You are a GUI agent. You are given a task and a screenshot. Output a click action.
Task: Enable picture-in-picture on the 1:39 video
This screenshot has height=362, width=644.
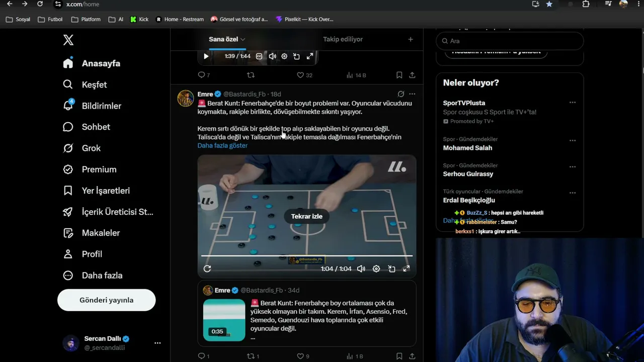(x=296, y=56)
